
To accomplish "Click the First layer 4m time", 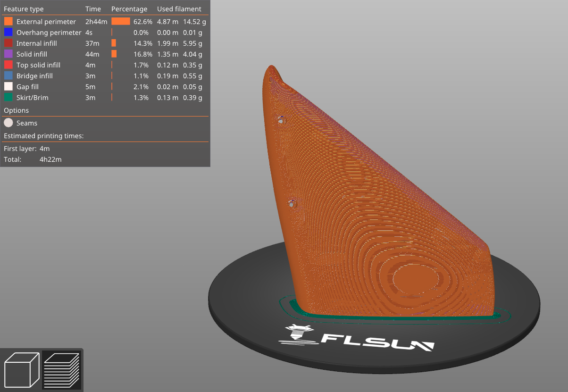I will click(x=45, y=149).
